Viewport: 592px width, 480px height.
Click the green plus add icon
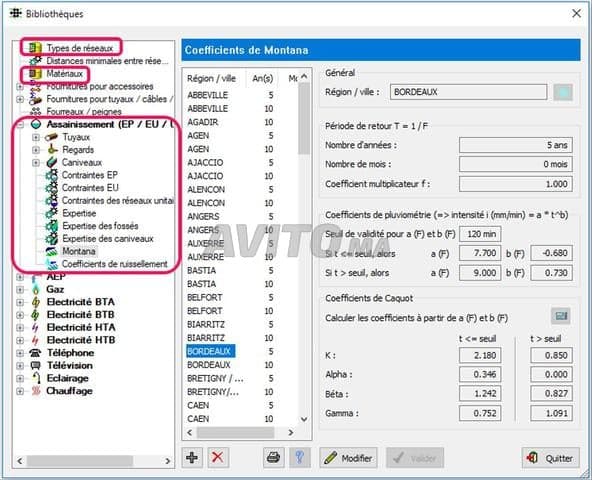(192, 458)
